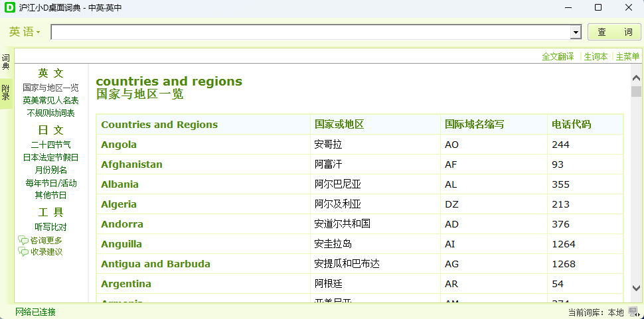The height and width of the screenshot is (319, 644).
Task: Click the 咨询更多 chat bubble icon
Action: 23,241
